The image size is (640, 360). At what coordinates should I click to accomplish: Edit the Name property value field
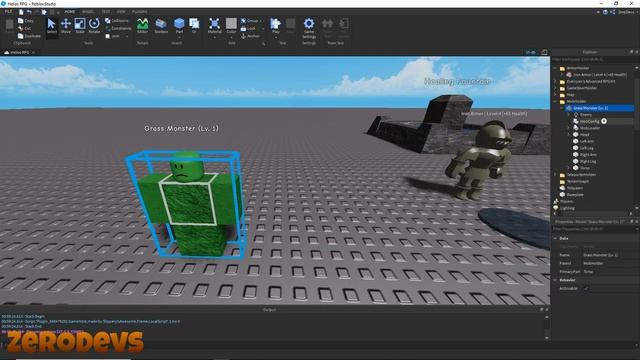[x=609, y=255]
